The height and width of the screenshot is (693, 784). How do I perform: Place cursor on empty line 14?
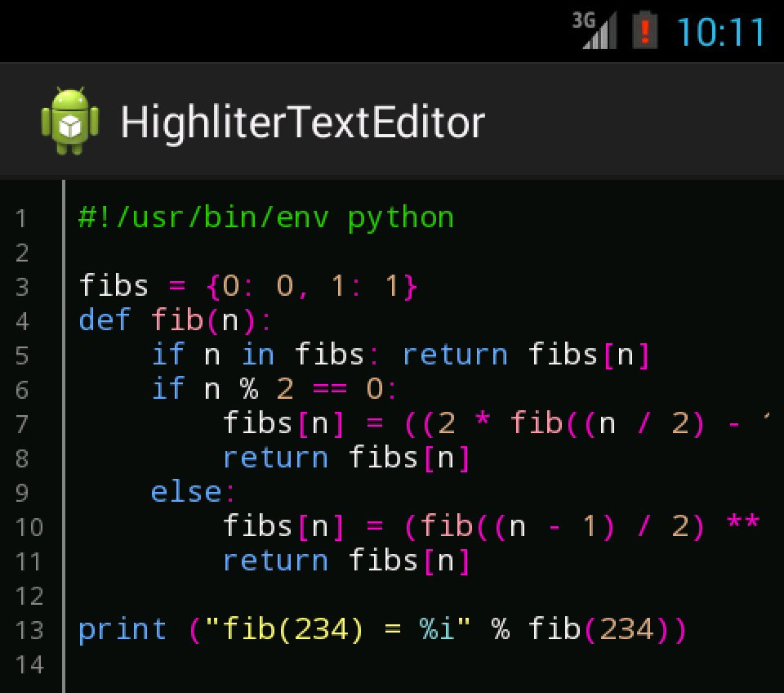[x=327, y=664]
